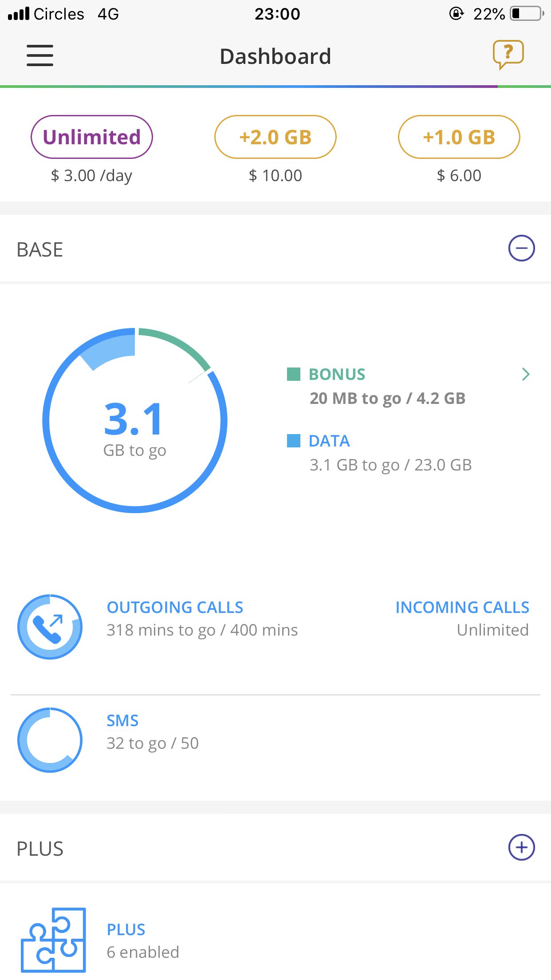Tap the 3.1 GB data usage ring
551x980 pixels.
tap(135, 420)
